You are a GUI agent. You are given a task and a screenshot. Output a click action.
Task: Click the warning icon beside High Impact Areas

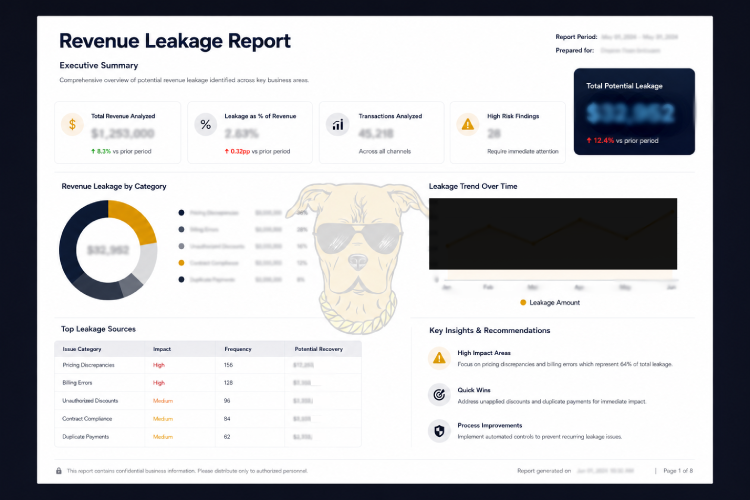[439, 358]
